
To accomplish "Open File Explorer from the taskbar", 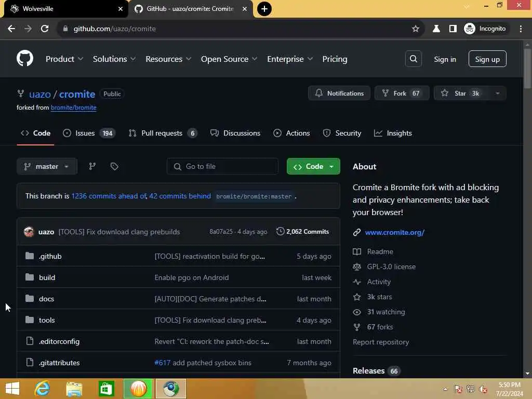I will click(74, 389).
